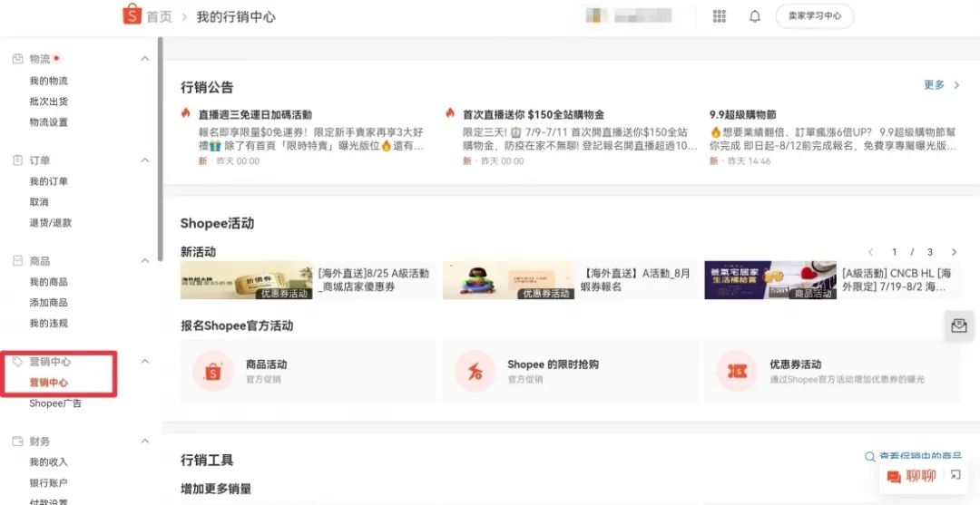The image size is (980, 505).
Task: Collapse the 物流 section chevron
Action: [x=145, y=59]
